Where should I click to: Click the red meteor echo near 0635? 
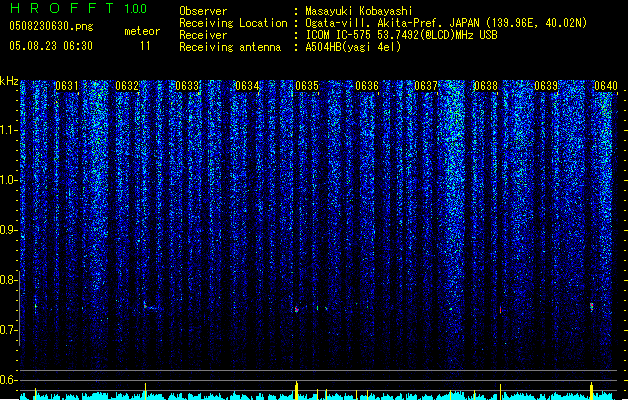tap(296, 309)
